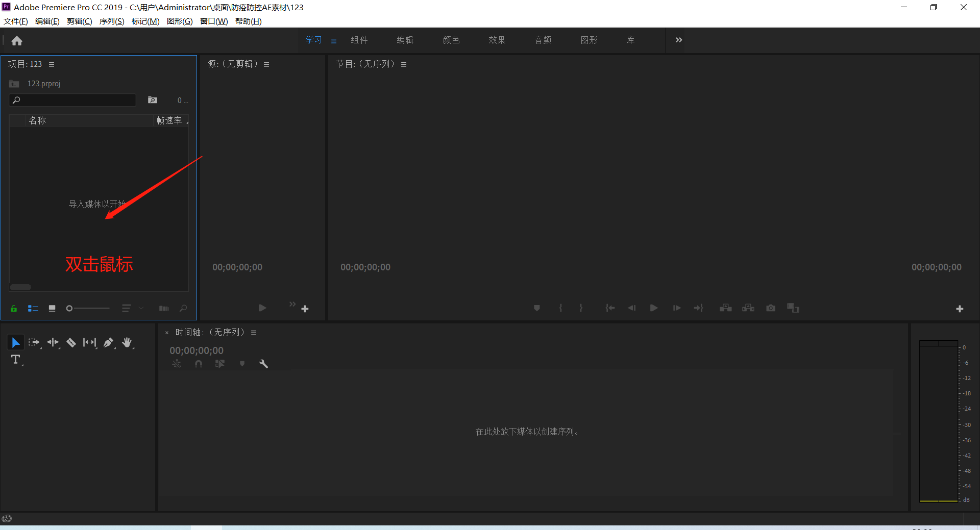Open Program monitor button editor plus
Viewport: 980px width, 530px height.
pos(960,309)
